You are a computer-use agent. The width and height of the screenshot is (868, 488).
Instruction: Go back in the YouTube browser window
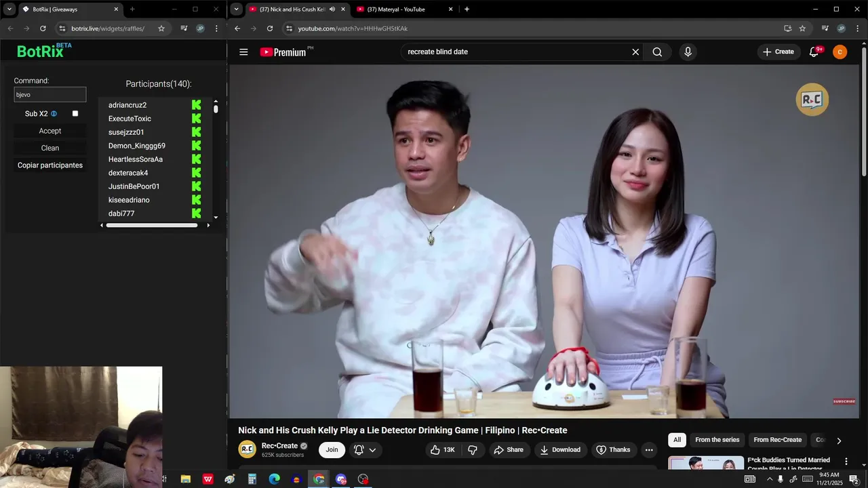pyautogui.click(x=237, y=28)
